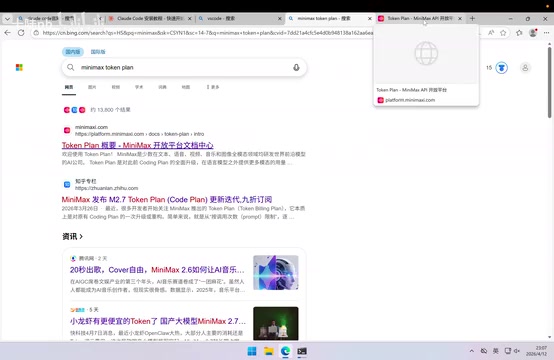The height and width of the screenshot is (360, 554).
Task: Open the favorites list icon in toolbar
Action: (x=519, y=33)
